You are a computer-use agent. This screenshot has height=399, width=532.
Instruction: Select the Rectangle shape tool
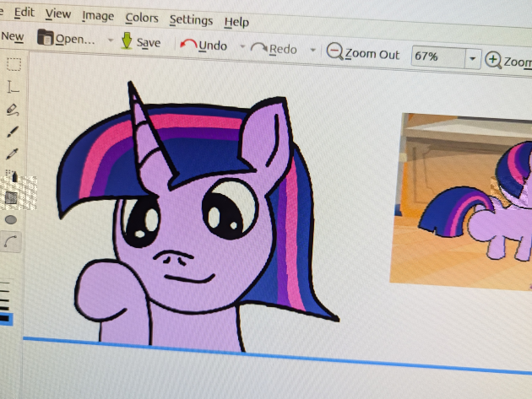11,197
